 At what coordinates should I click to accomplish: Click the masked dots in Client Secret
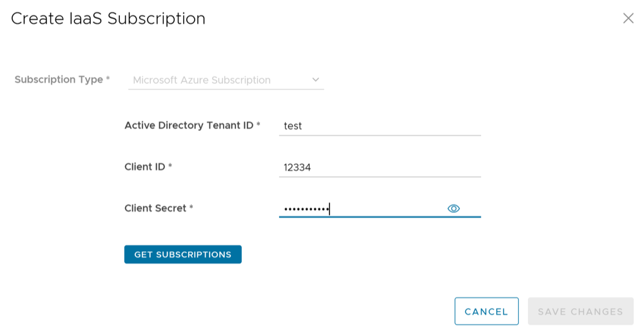pos(306,208)
